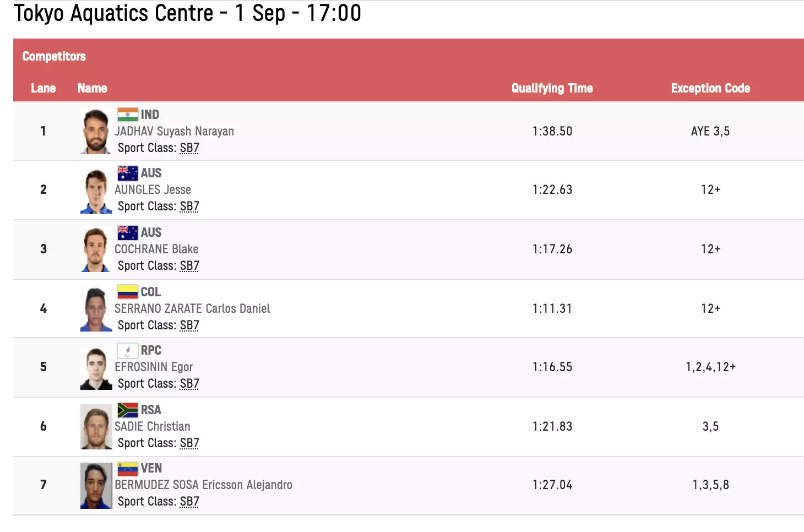Click the Qualifying Time column header

(x=552, y=88)
